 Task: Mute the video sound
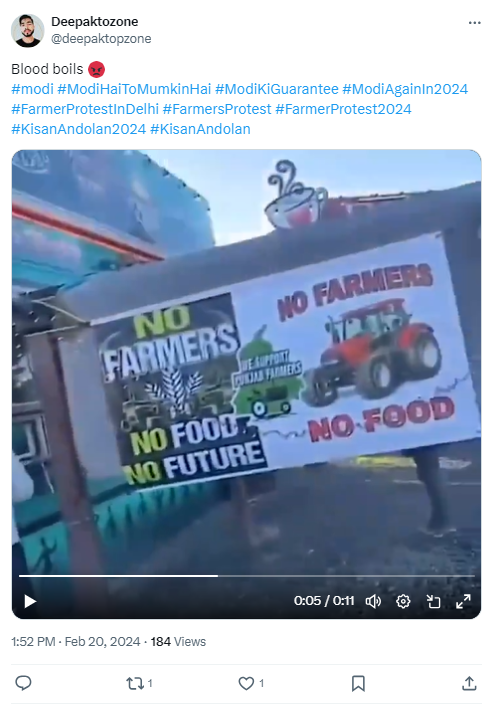(373, 601)
